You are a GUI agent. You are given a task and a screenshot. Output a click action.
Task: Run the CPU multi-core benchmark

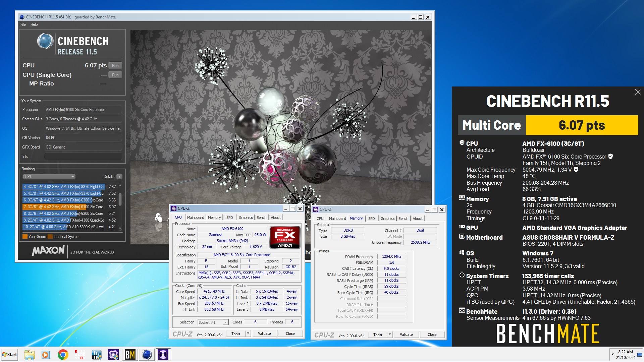(x=115, y=66)
